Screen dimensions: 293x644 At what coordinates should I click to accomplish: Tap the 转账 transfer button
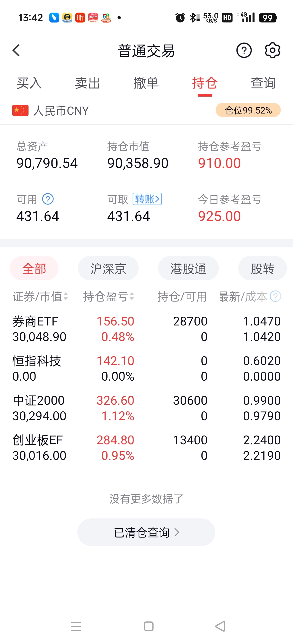tap(147, 199)
